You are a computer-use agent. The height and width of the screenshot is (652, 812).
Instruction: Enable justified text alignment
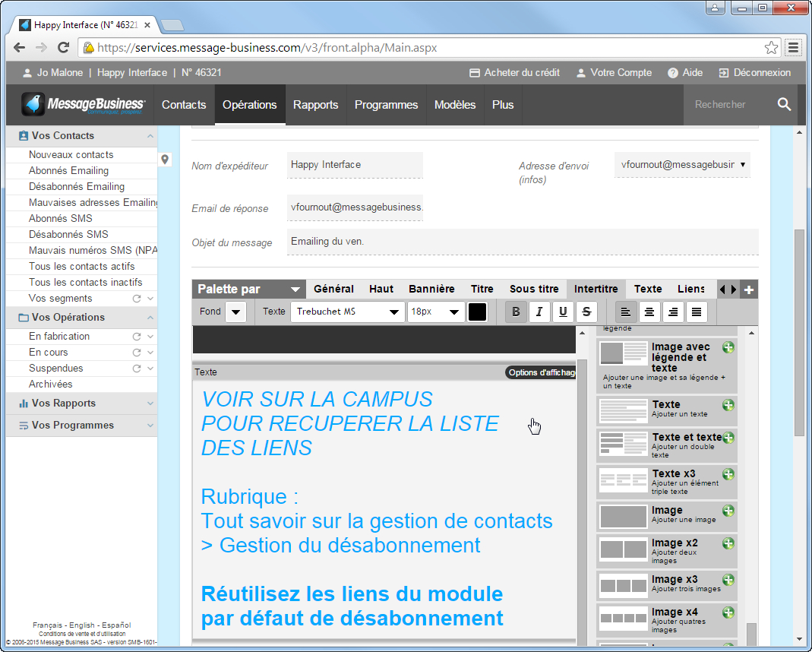[x=695, y=312]
